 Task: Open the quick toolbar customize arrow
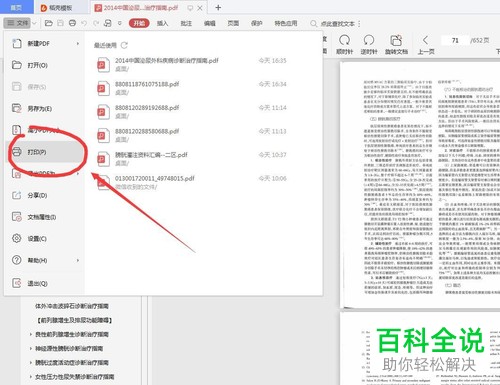(x=120, y=23)
